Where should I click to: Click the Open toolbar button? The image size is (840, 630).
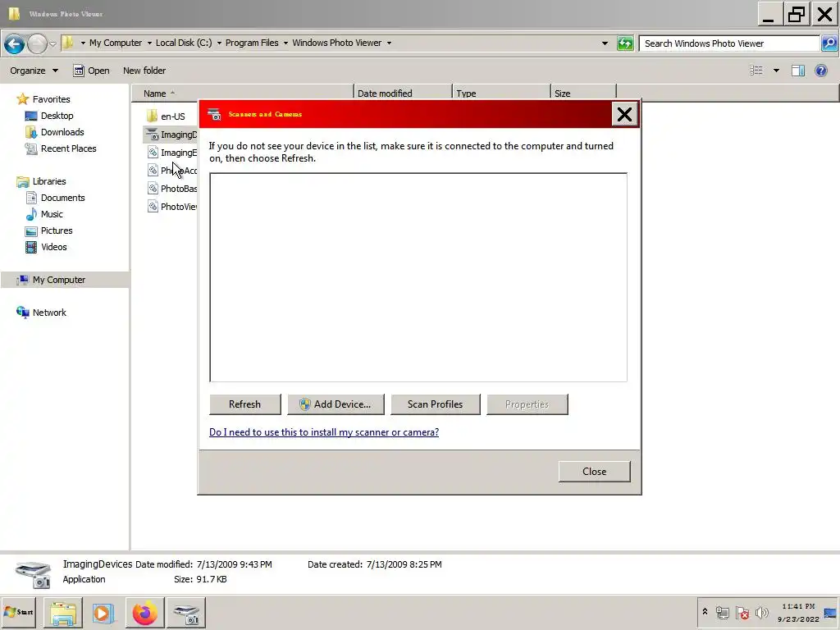click(x=91, y=71)
